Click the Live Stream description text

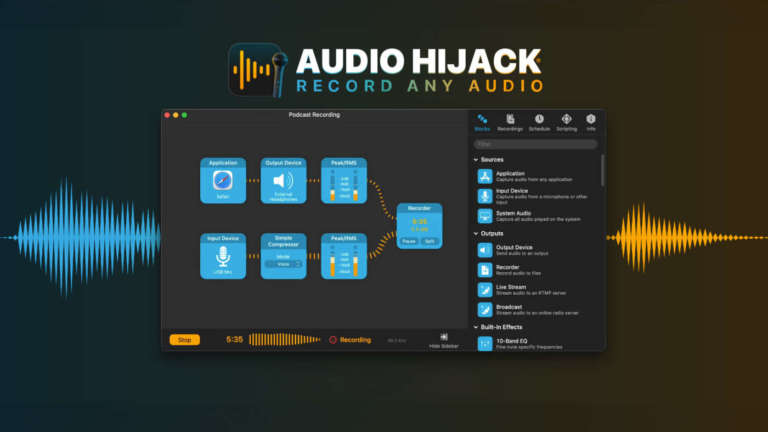tap(531, 293)
